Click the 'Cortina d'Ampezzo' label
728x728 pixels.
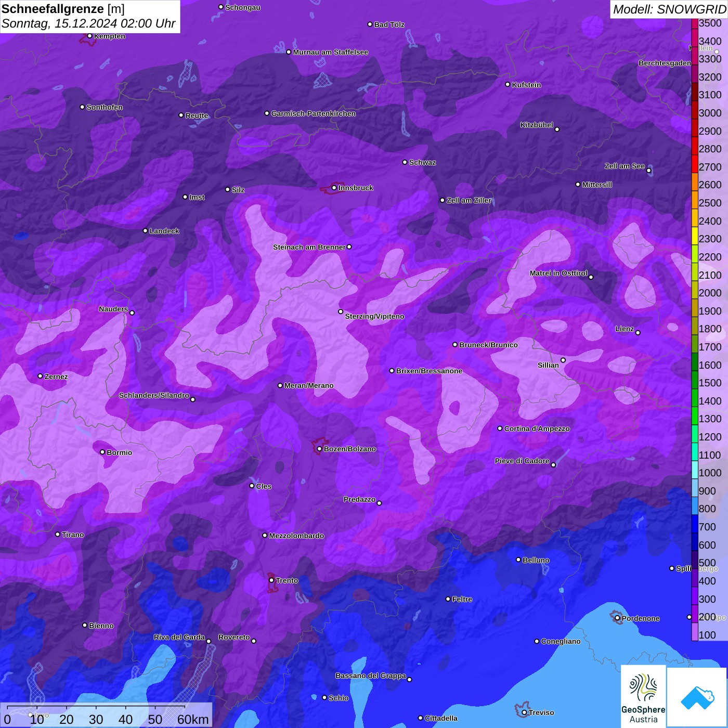point(537,428)
